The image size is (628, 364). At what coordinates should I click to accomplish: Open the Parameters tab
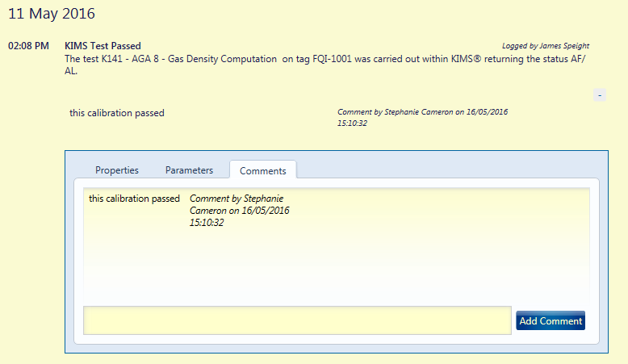point(189,170)
